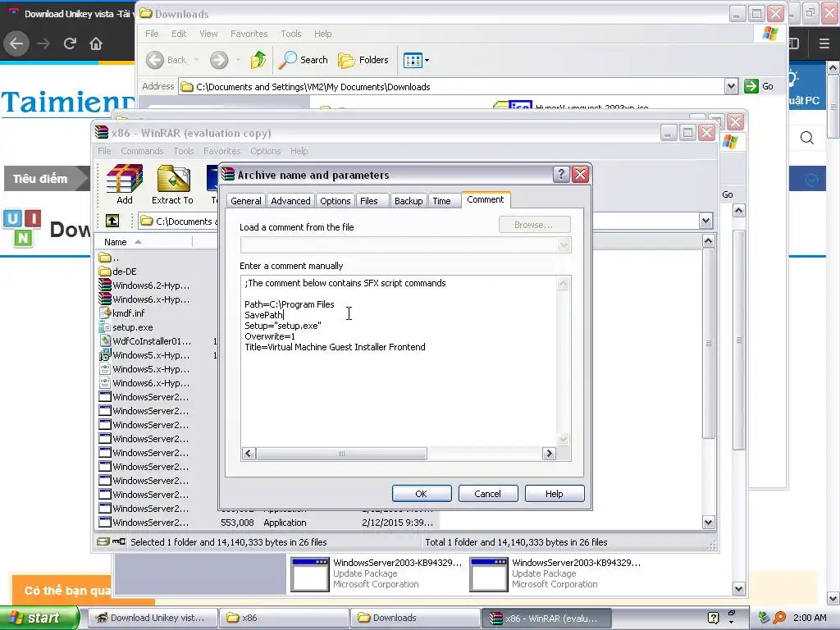Click OK in archive dialog

click(x=422, y=493)
